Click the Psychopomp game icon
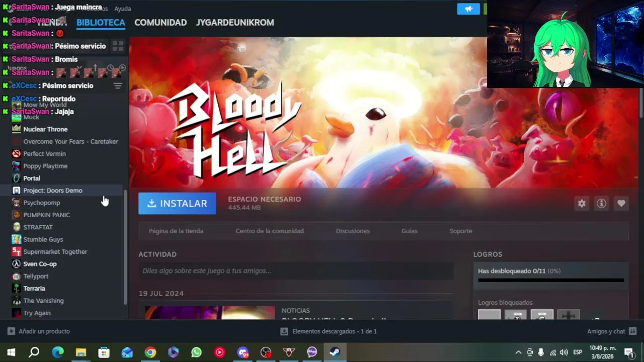Image resolution: width=644 pixels, height=362 pixels. coord(17,203)
